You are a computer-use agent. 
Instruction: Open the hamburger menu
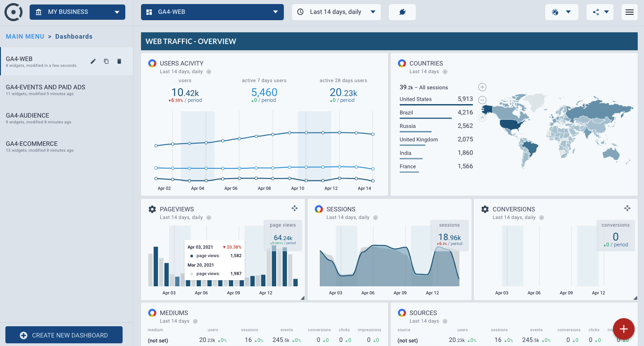[630, 12]
